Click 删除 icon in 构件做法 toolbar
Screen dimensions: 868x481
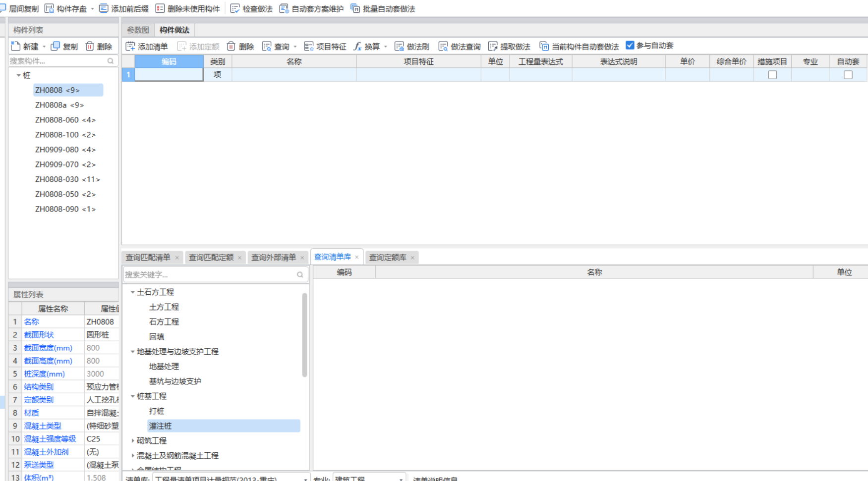tap(231, 46)
